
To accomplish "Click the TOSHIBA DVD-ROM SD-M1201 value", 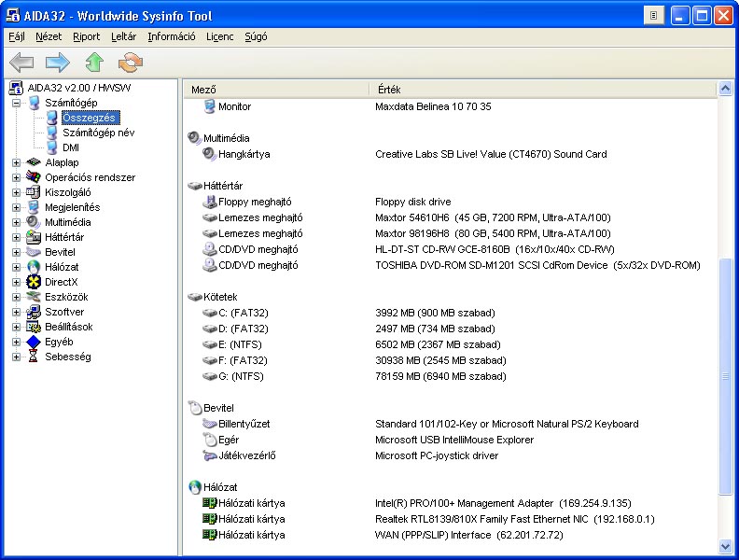I will [537, 265].
